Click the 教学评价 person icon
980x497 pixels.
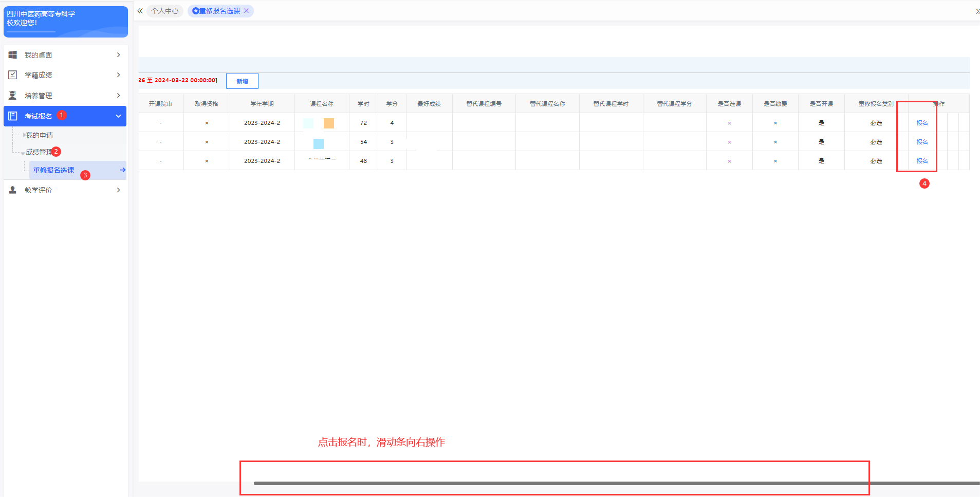coord(13,190)
